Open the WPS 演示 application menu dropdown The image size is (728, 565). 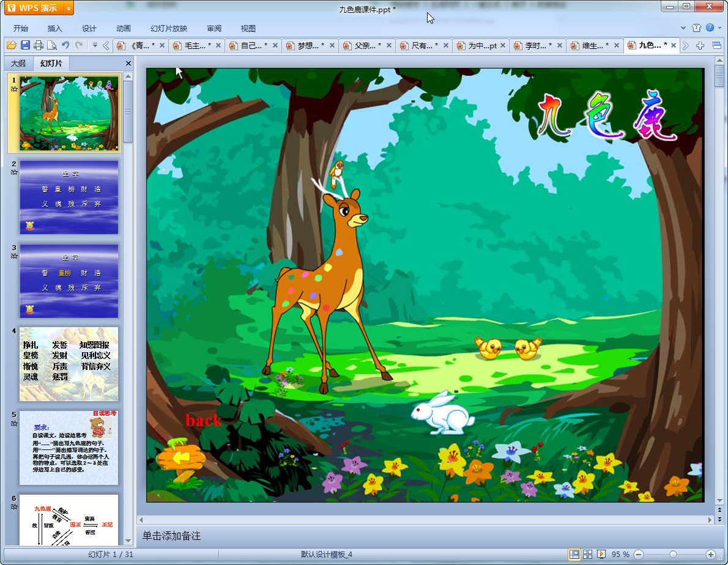click(x=69, y=8)
